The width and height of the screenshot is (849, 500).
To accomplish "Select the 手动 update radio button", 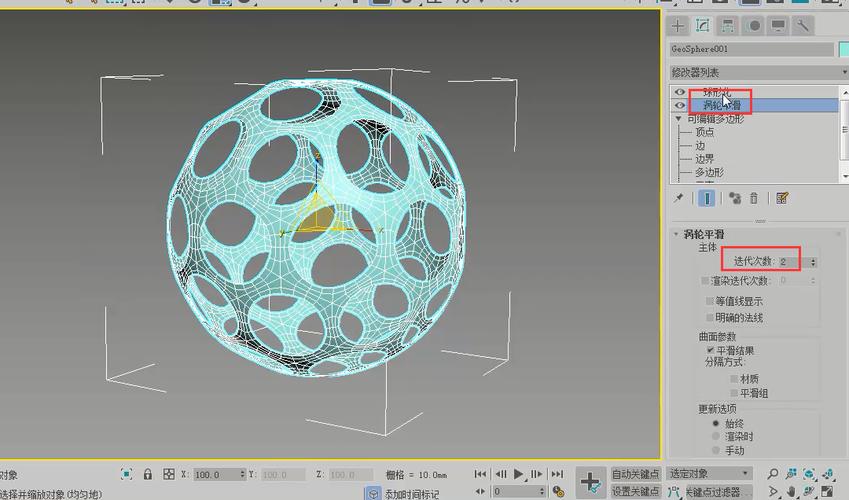I will [x=716, y=450].
